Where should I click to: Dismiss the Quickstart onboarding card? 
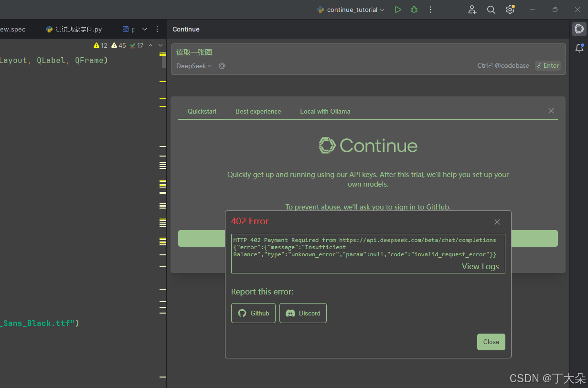(x=551, y=111)
